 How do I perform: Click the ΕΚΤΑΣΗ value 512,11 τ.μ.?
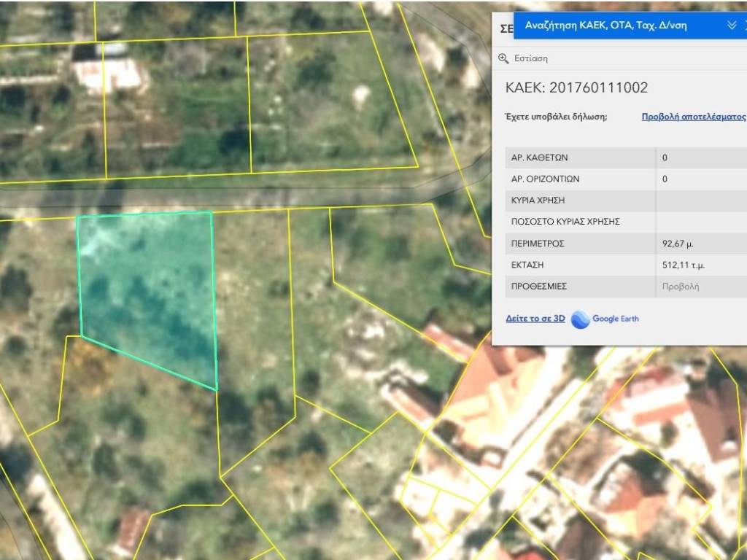[683, 265]
